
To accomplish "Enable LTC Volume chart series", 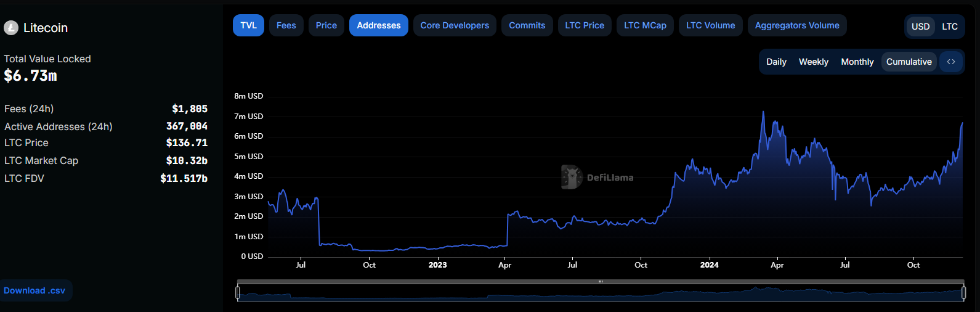I will click(710, 25).
